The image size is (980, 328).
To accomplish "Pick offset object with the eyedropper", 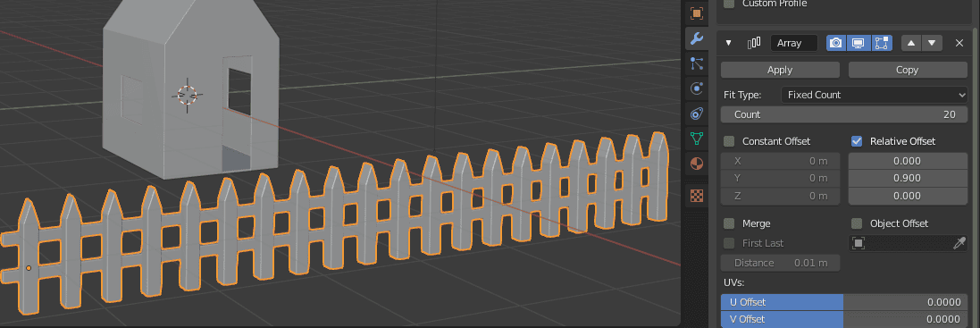I will pos(959,243).
